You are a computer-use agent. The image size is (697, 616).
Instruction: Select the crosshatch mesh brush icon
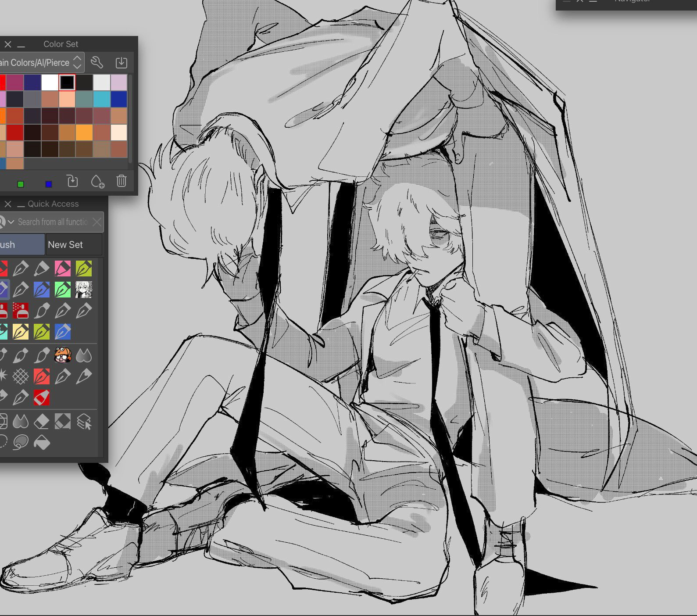pos(20,376)
